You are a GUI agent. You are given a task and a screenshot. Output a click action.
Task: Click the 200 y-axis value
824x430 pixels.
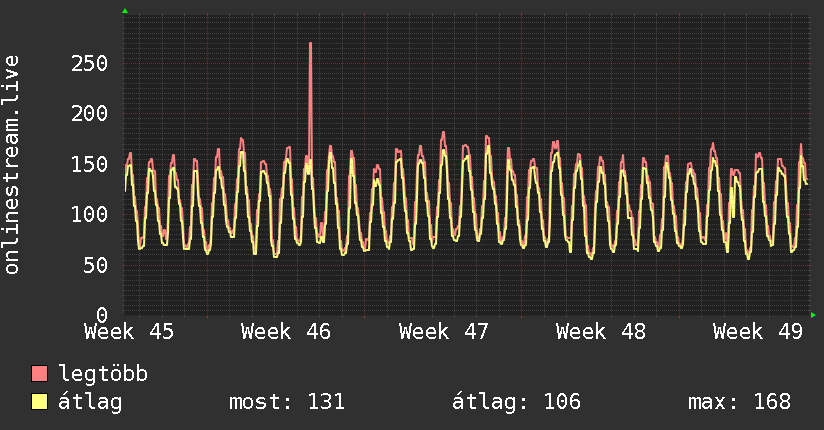(x=89, y=114)
